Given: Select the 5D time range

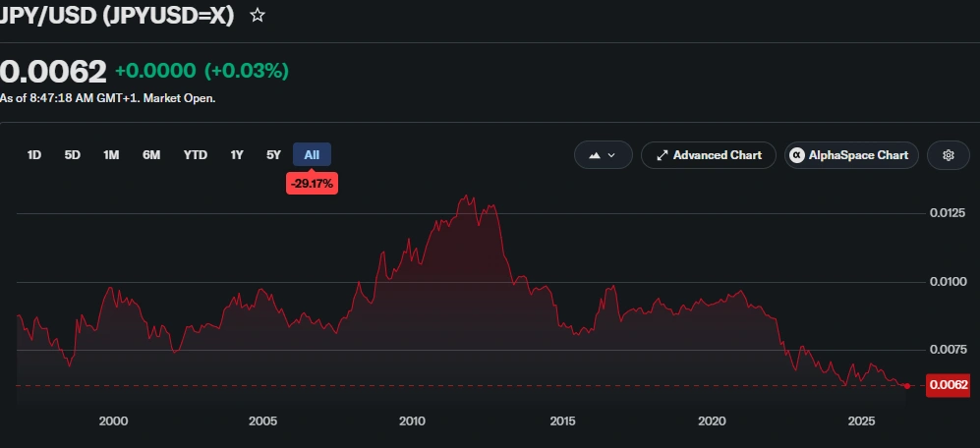Looking at the screenshot, I should click(x=73, y=155).
